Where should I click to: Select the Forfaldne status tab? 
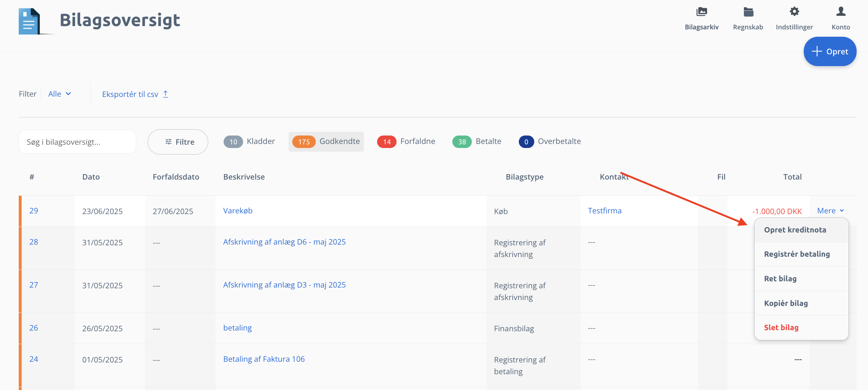(406, 141)
